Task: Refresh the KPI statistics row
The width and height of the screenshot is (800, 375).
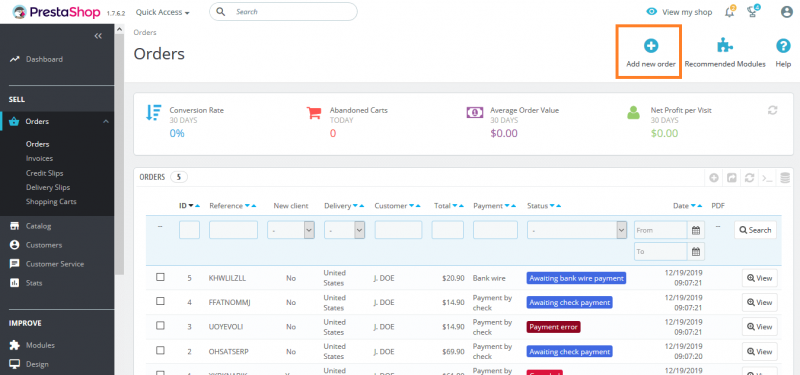Action: coord(772,110)
